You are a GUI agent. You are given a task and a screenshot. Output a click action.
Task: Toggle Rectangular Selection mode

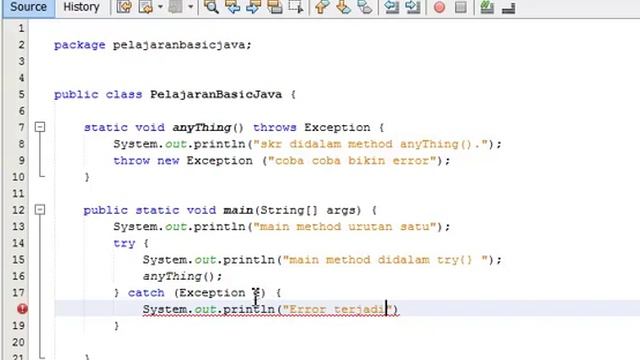click(x=296, y=7)
